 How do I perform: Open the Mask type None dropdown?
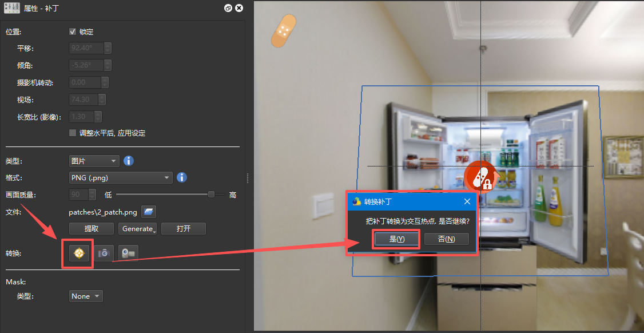(x=86, y=296)
